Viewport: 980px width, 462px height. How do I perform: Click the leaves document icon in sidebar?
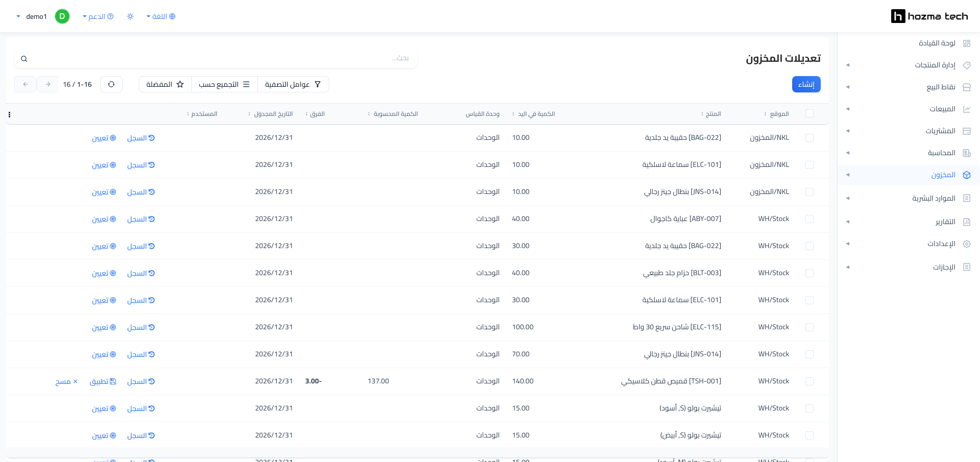pos(967,267)
